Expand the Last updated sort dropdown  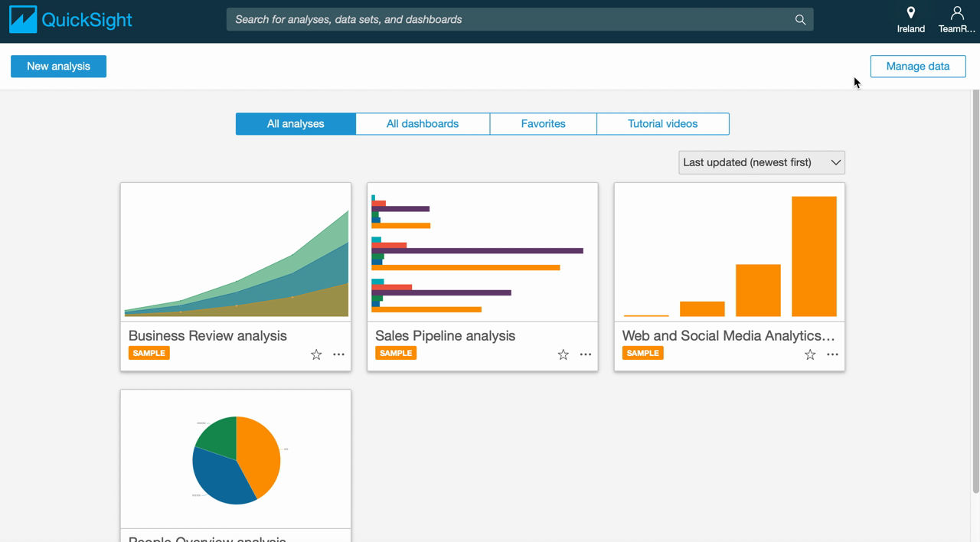(x=761, y=162)
